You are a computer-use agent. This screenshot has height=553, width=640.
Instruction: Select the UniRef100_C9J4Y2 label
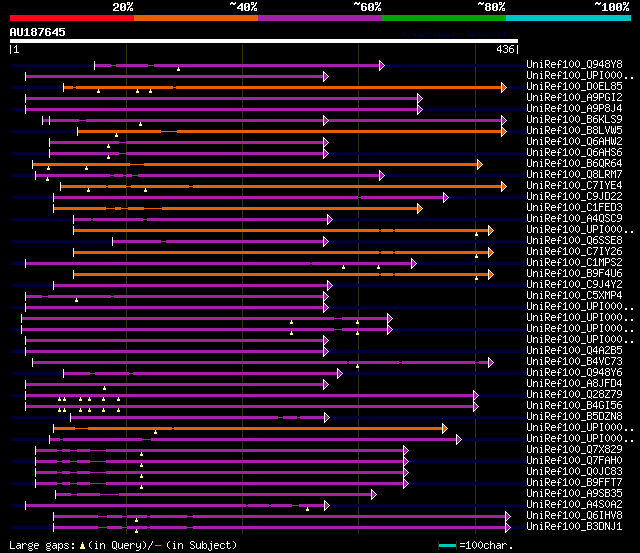(x=574, y=285)
